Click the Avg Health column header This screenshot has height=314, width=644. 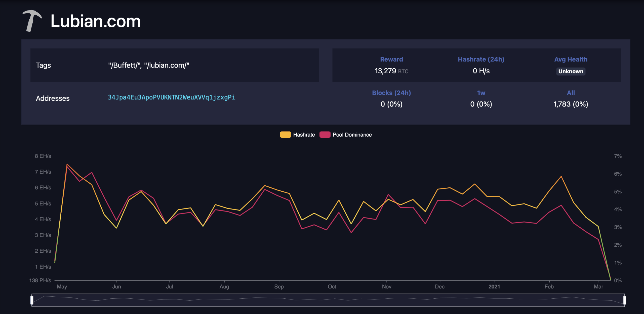tap(571, 59)
